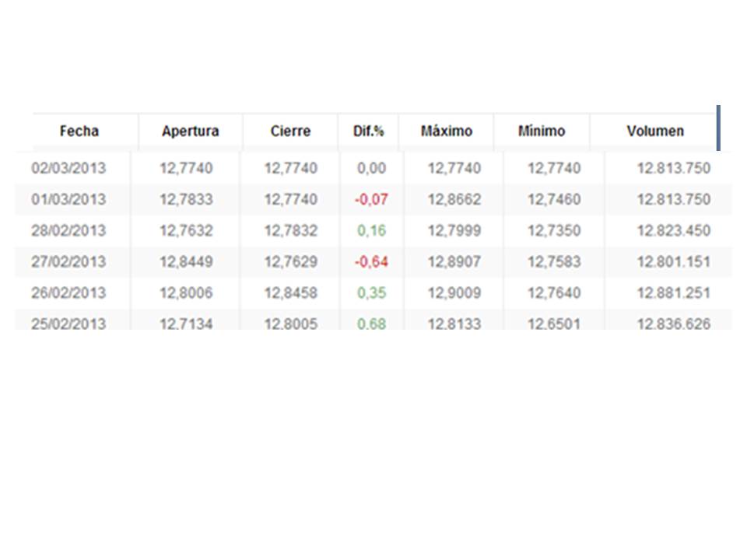
Task: Click minimum value 12,7350
Action: point(554,230)
